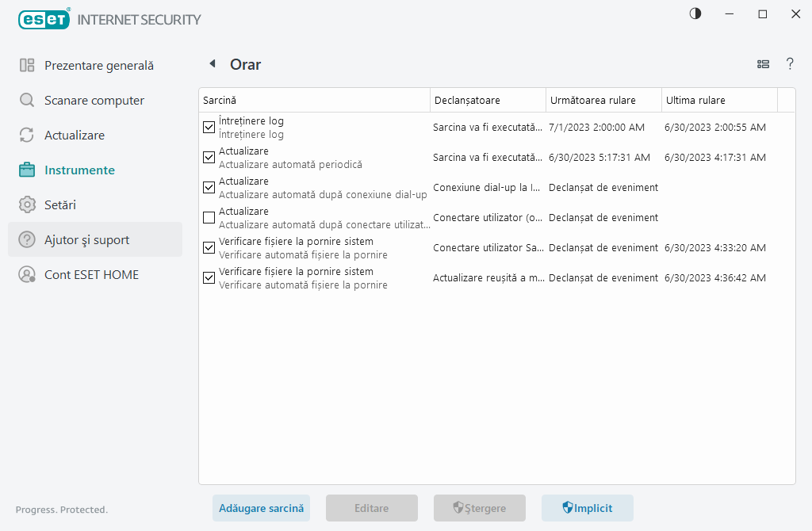The image size is (812, 531).
Task: Uncheck the Întreținere log task checkbox
Action: (209, 128)
